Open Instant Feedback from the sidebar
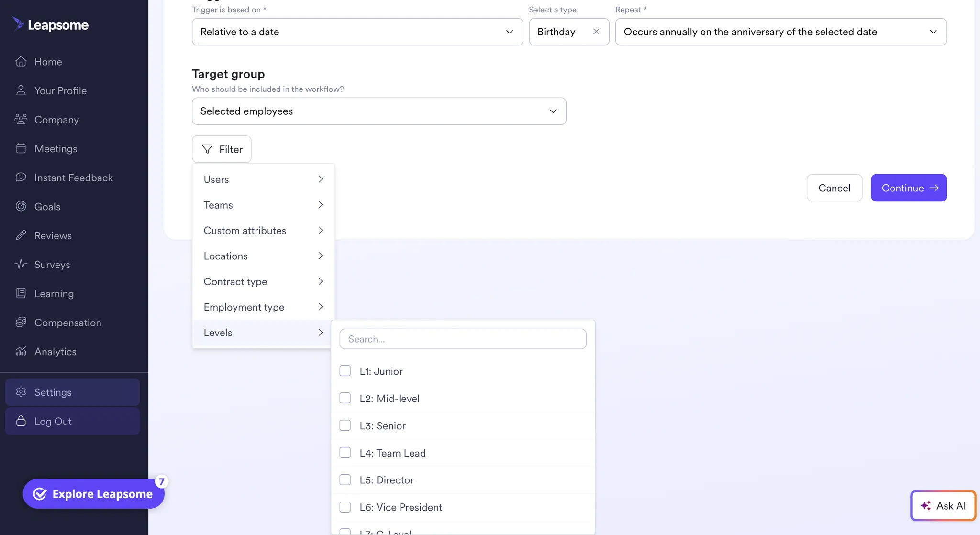The width and height of the screenshot is (980, 535). point(73,178)
